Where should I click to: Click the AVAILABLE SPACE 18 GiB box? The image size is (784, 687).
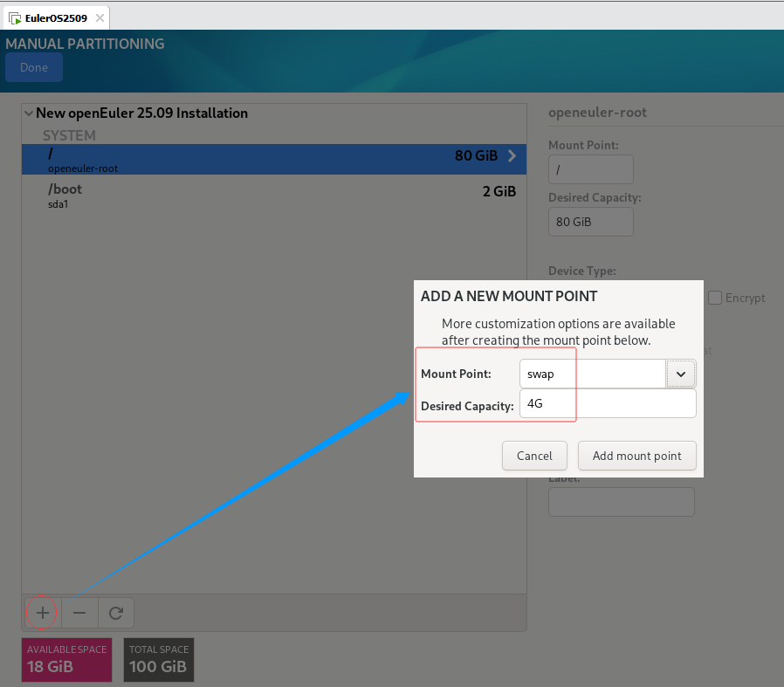[66, 659]
